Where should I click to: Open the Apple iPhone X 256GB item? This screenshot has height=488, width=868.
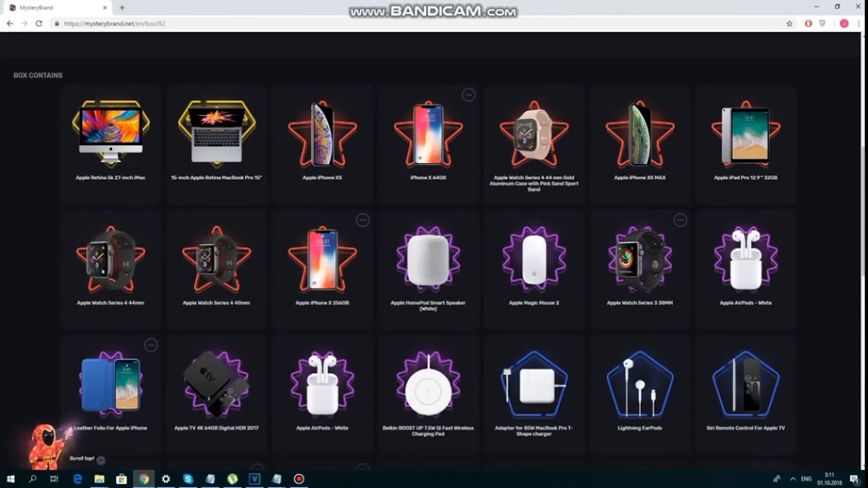click(x=322, y=269)
